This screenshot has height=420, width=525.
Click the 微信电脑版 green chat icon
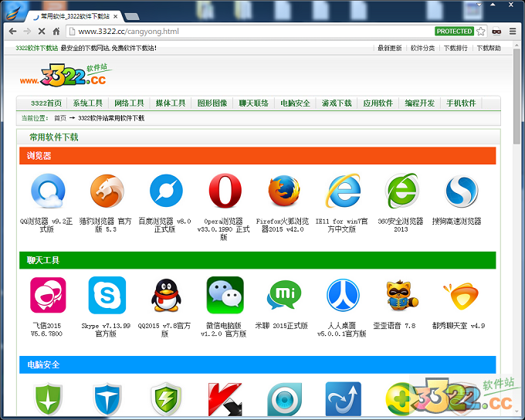click(225, 295)
